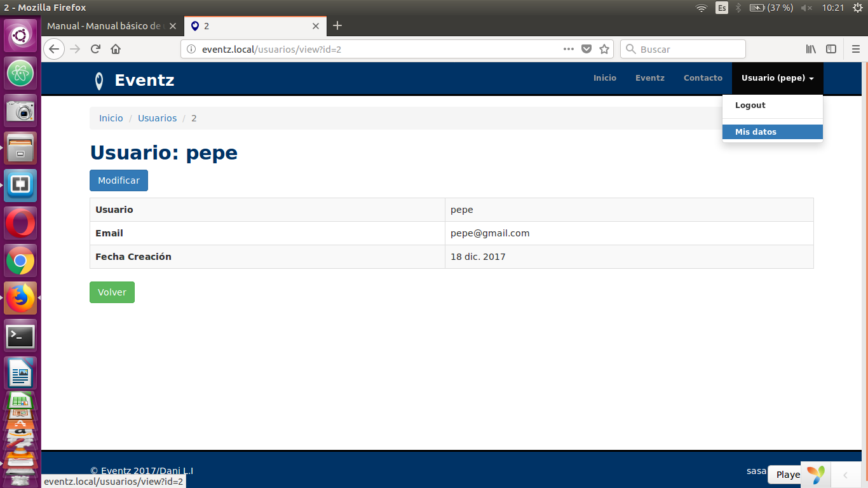Open the blue bracket app in launcher
The width and height of the screenshot is (868, 488).
[x=21, y=186]
